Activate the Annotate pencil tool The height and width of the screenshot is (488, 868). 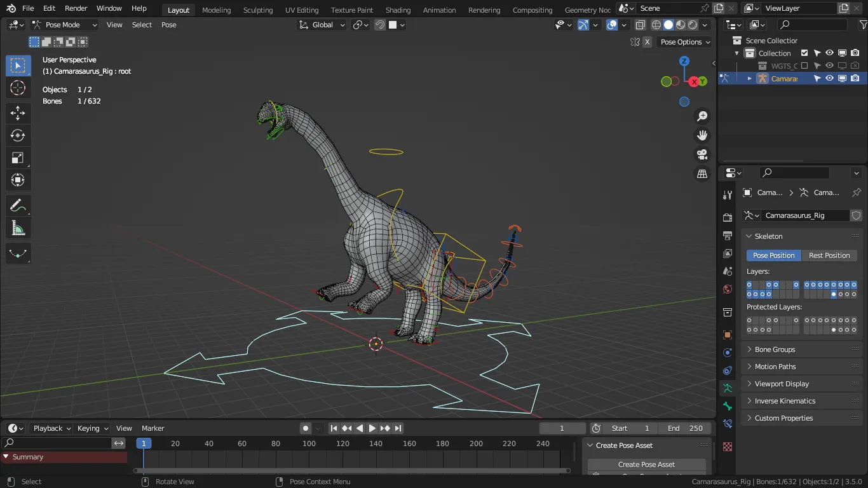[x=18, y=205]
